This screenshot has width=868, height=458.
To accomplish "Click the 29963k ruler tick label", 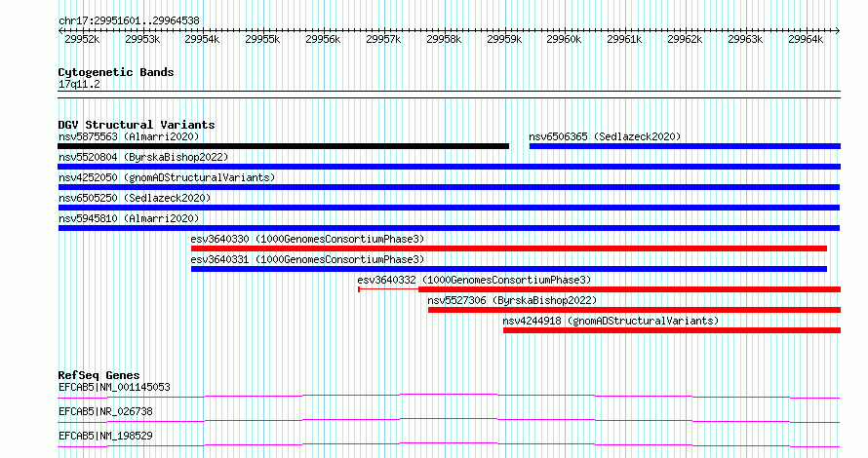I will click(x=745, y=39).
